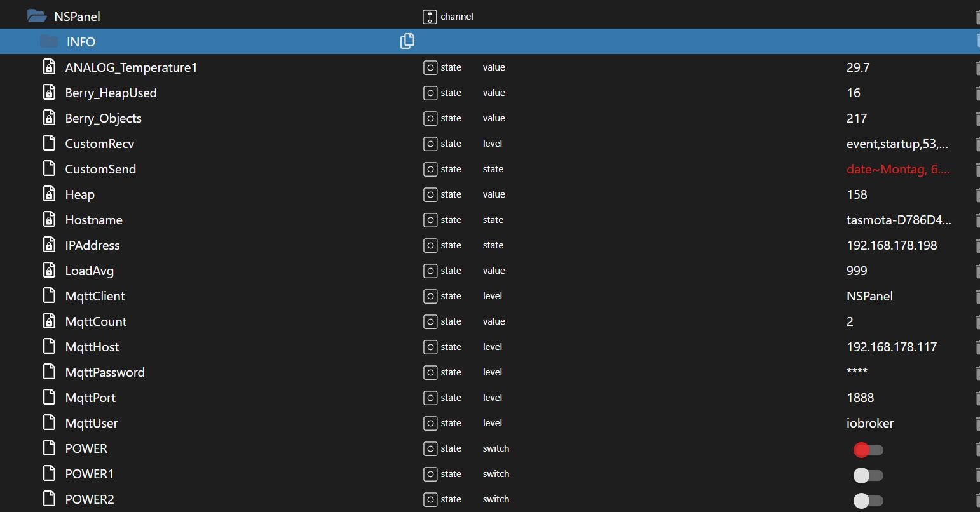This screenshot has height=512, width=980.
Task: Click the locked file icon beside MqttCount
Action: tap(49, 321)
